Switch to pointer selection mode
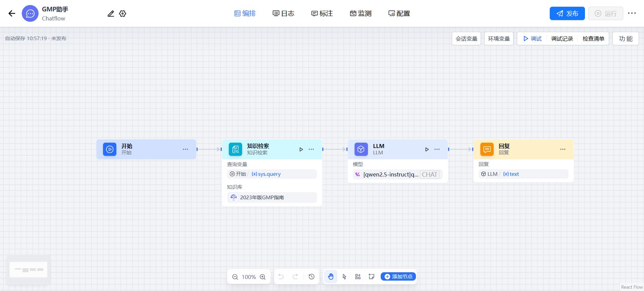This screenshot has height=291, width=644. 344,277
